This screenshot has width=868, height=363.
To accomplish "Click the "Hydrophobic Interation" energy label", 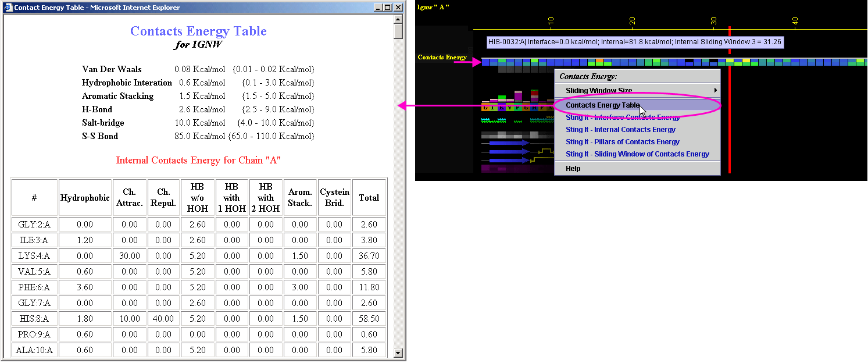I will 127,83.
